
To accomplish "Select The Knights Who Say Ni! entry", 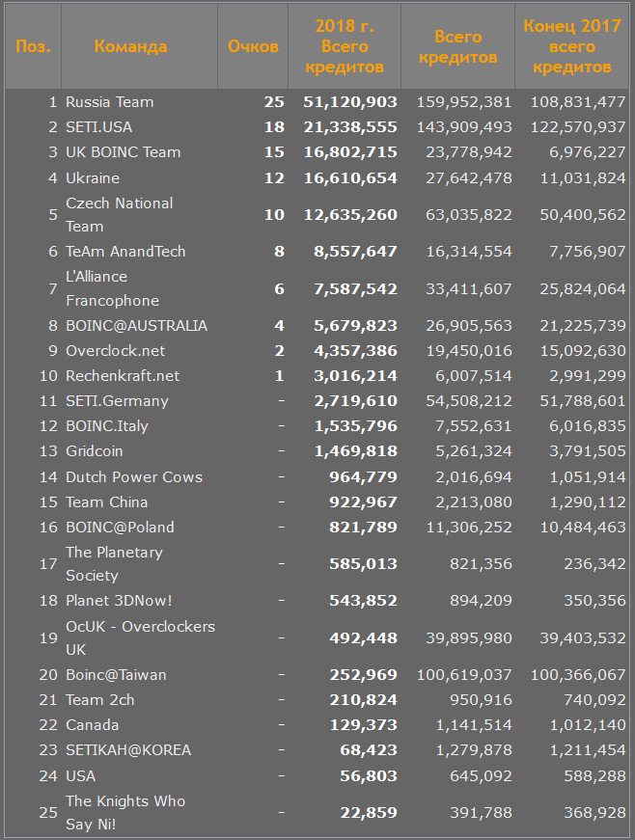I will [x=125, y=813].
